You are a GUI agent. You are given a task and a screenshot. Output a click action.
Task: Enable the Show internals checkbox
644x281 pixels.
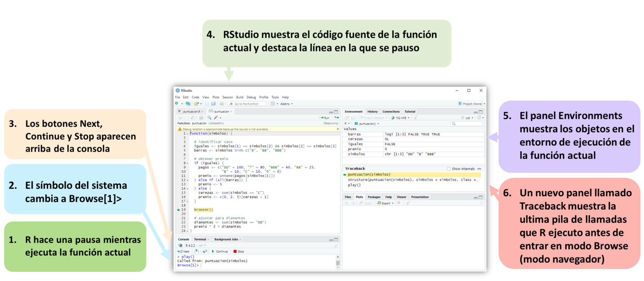click(449, 169)
